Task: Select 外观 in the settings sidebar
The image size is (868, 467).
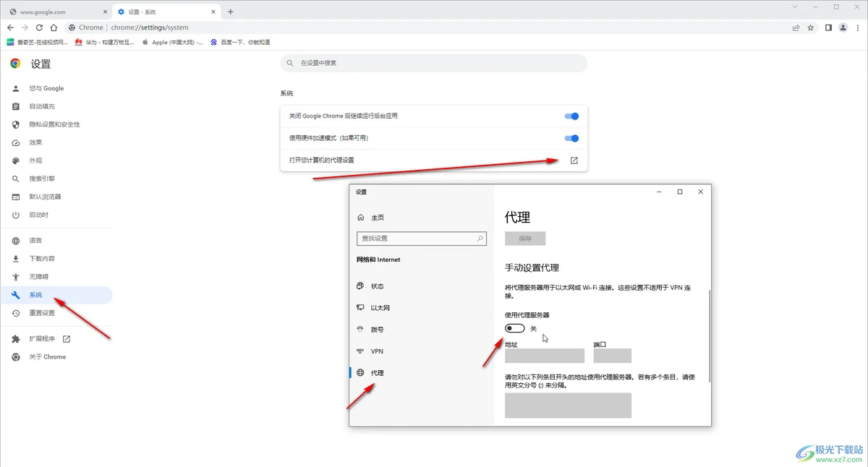Action: (34, 160)
